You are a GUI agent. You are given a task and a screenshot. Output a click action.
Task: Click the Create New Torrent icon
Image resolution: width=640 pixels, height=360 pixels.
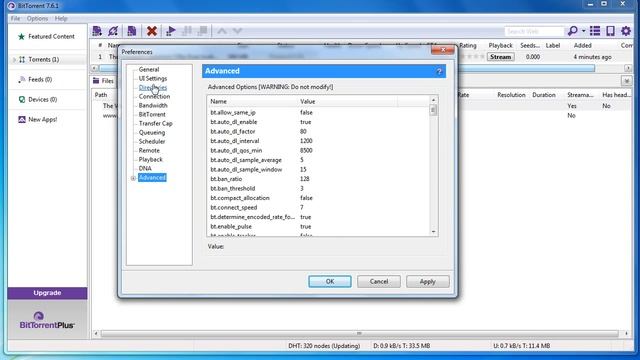pos(132,31)
